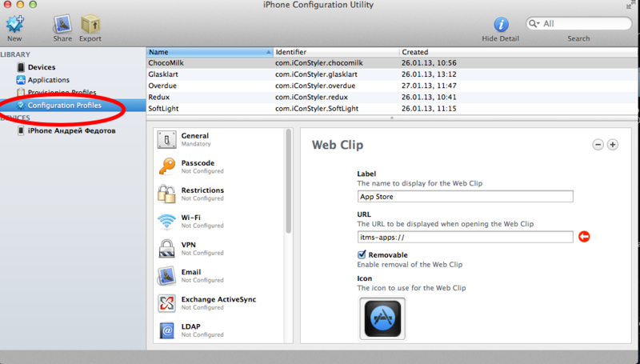Sort profiles by the Name column header
This screenshot has height=364, width=640.
210,52
